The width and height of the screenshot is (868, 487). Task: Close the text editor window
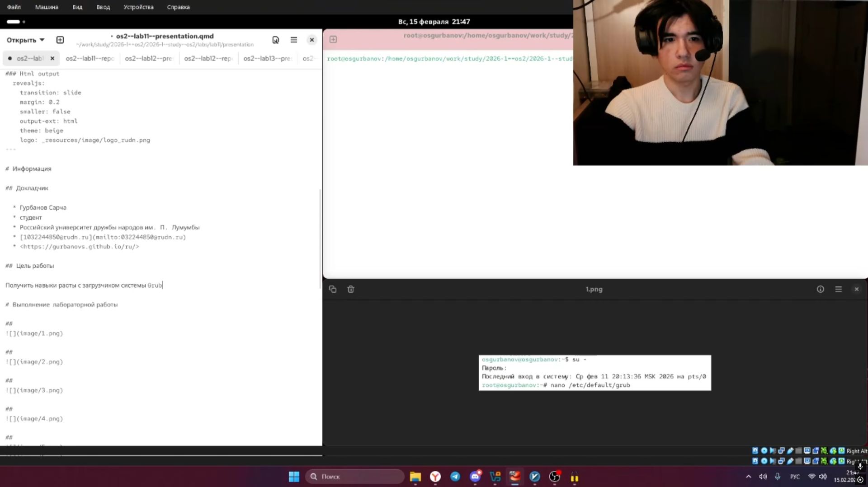point(311,40)
